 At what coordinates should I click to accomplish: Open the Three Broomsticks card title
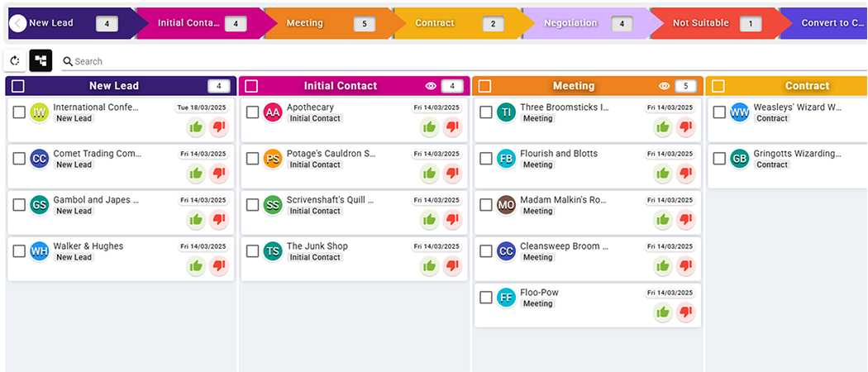565,107
